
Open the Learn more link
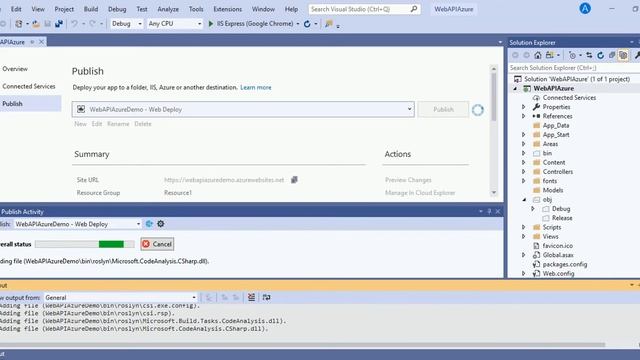[x=256, y=87]
